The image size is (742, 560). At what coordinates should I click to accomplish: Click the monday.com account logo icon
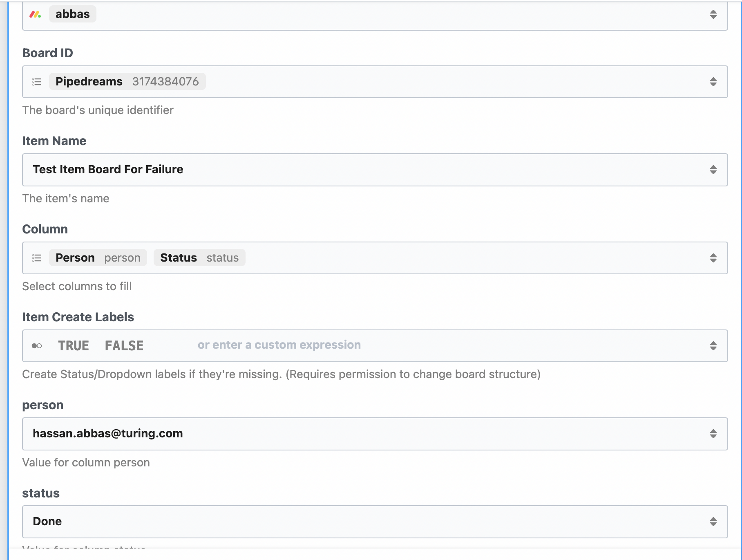[36, 14]
